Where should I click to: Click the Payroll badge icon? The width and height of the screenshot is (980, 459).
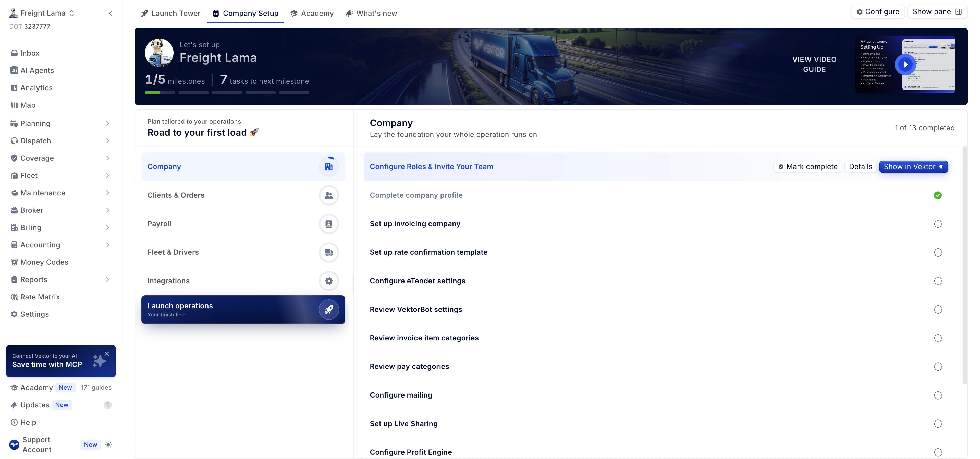pyautogui.click(x=329, y=224)
